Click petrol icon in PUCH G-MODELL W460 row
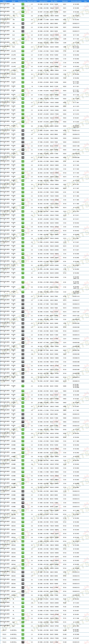The height and width of the screenshot is (644, 89). [x=23, y=630]
